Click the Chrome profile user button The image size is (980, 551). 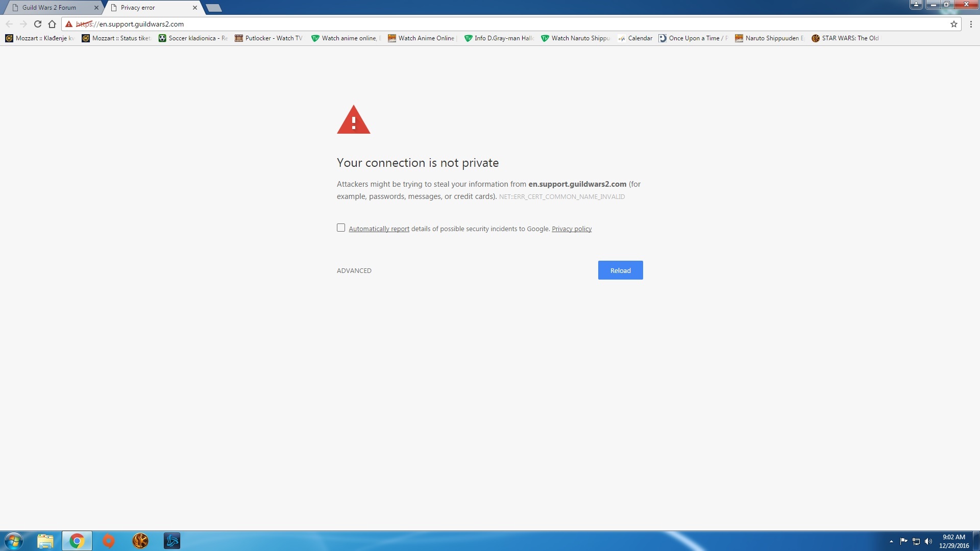point(916,5)
